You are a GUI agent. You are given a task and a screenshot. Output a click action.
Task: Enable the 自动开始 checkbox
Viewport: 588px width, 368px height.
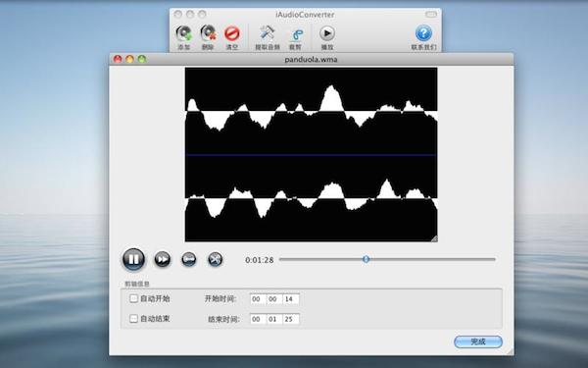pyautogui.click(x=133, y=298)
